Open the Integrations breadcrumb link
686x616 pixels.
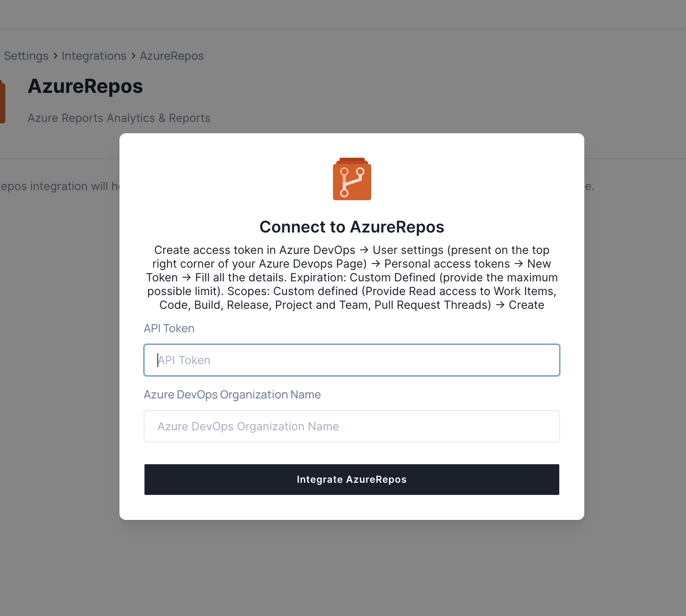coord(94,56)
